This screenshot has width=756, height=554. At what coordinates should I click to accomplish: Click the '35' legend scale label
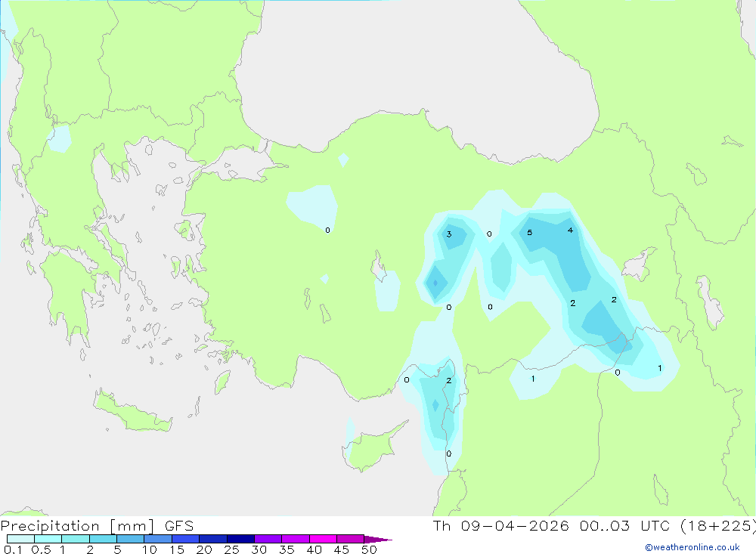point(287,549)
